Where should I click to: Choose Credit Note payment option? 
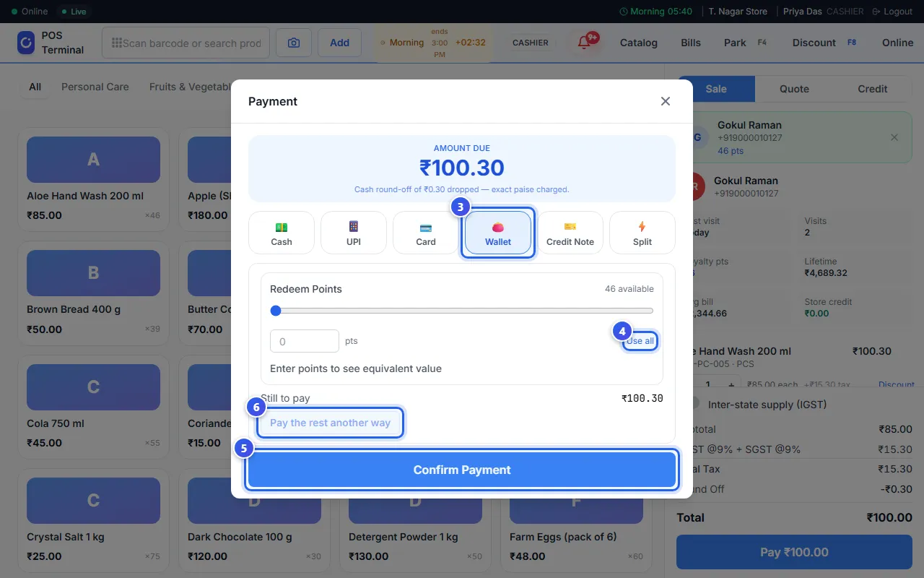[x=570, y=233]
